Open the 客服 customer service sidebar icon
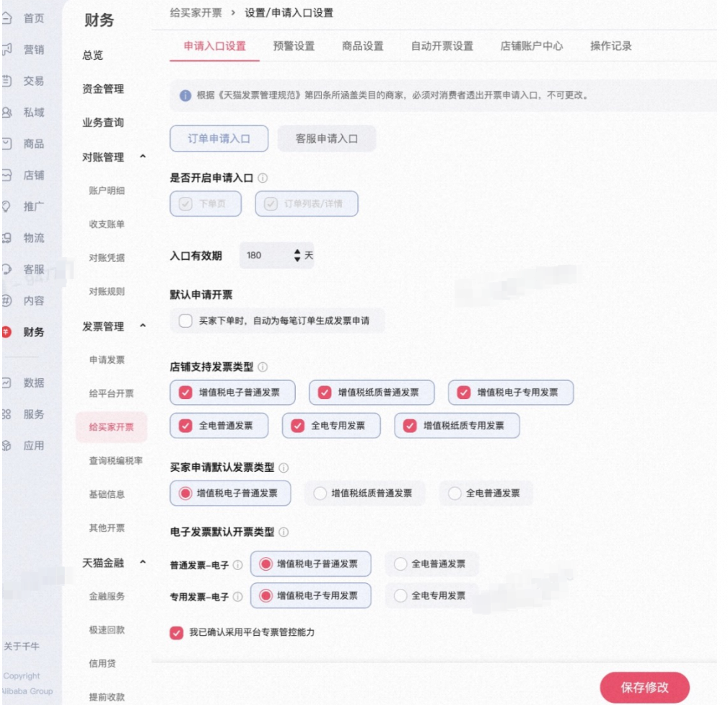This screenshot has width=728, height=705. click(x=7, y=269)
